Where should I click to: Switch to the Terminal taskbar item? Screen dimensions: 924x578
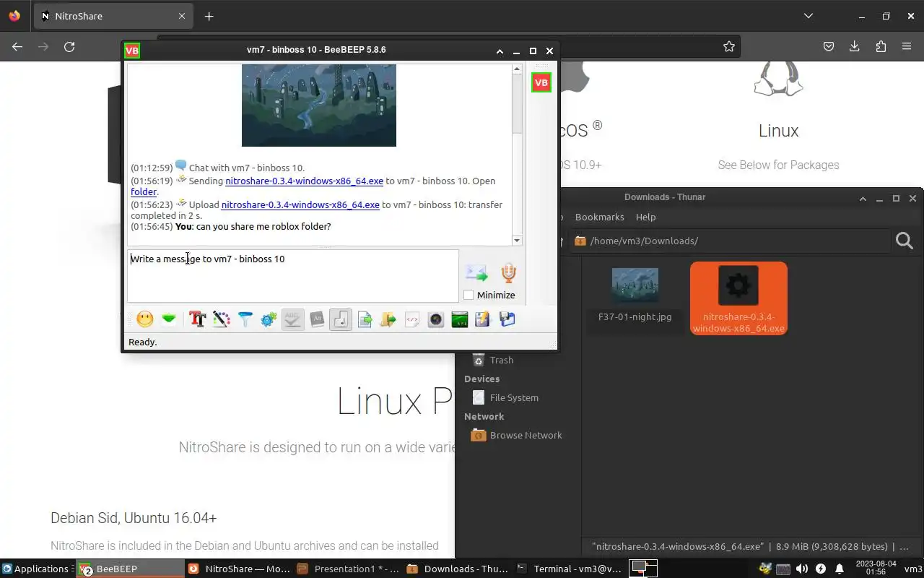pyautogui.click(x=569, y=569)
